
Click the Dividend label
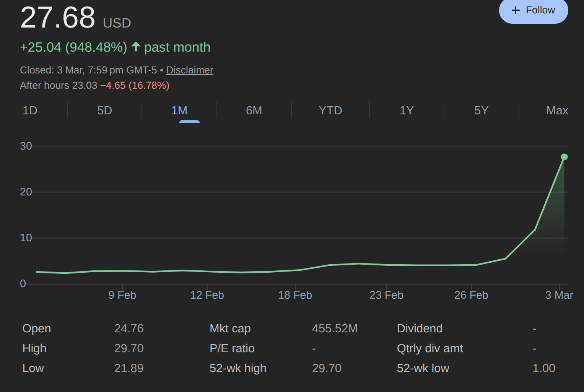[x=420, y=329]
